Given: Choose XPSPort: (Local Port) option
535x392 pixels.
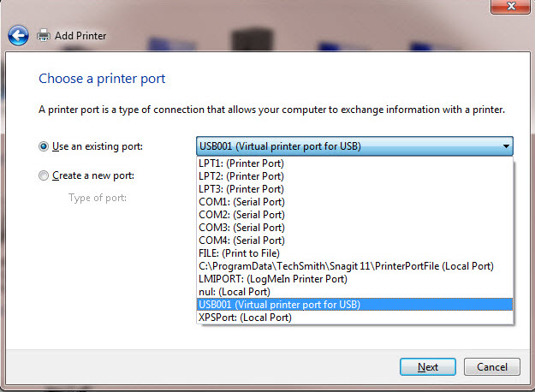Looking at the screenshot, I should pyautogui.click(x=355, y=318).
